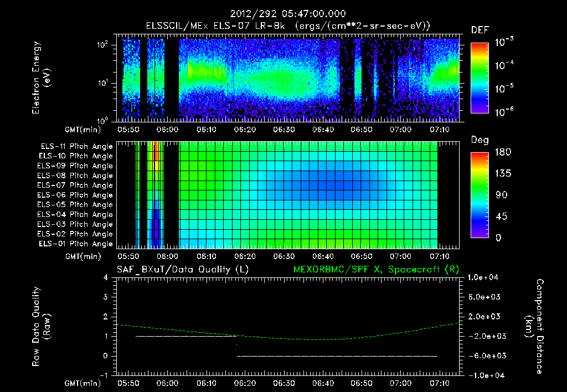Viewport: 567px width, 392px height.
Task: Click the Deg pitch angle color bar
Action: pos(480,195)
